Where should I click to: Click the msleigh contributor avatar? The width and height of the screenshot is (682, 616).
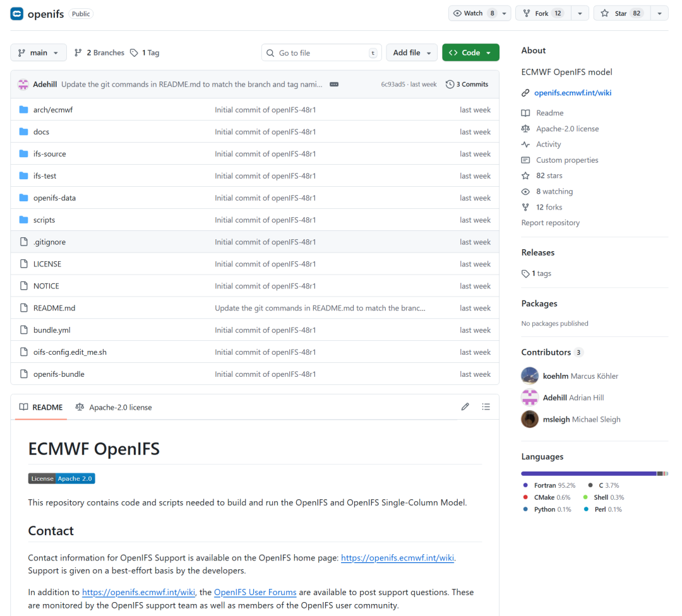(x=530, y=420)
